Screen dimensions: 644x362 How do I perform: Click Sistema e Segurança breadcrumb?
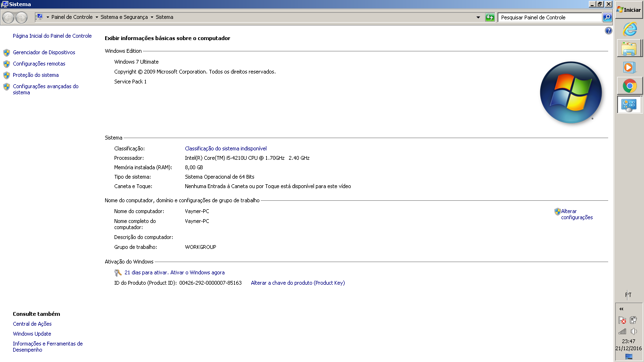click(124, 17)
